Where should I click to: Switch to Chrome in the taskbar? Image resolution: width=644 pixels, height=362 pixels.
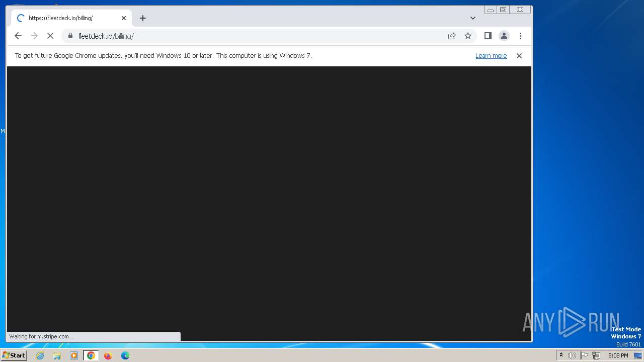coord(91,355)
